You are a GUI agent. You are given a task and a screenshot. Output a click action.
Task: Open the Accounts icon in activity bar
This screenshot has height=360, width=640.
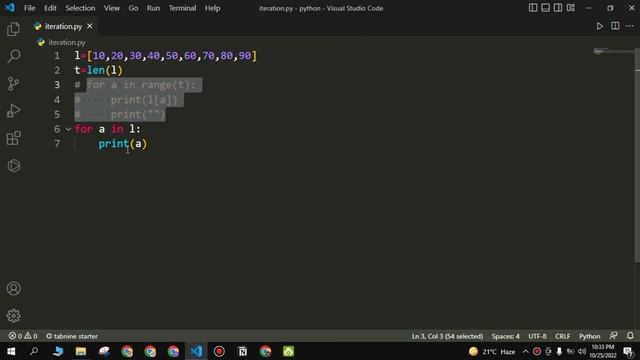(13, 288)
